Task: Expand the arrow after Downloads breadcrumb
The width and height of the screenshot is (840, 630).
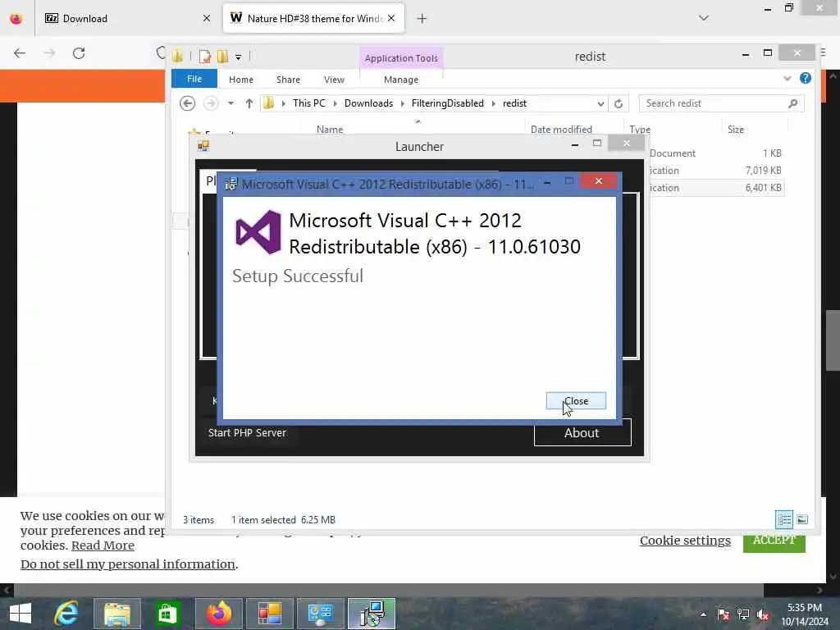Action: pos(402,103)
